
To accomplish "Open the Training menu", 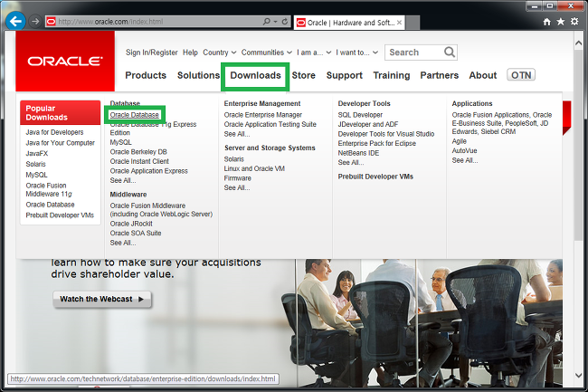I will click(392, 75).
